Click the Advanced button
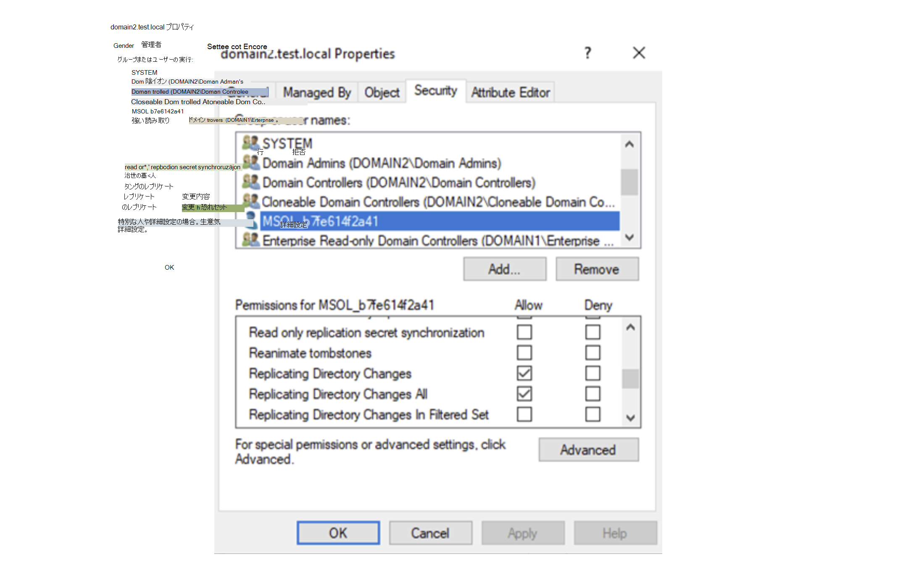The width and height of the screenshot is (898, 588). [588, 450]
